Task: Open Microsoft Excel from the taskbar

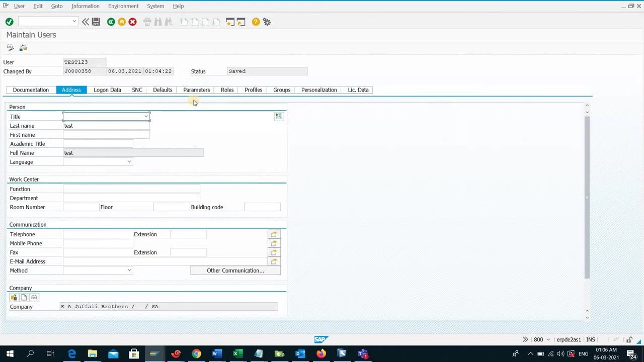Action: 237,354
